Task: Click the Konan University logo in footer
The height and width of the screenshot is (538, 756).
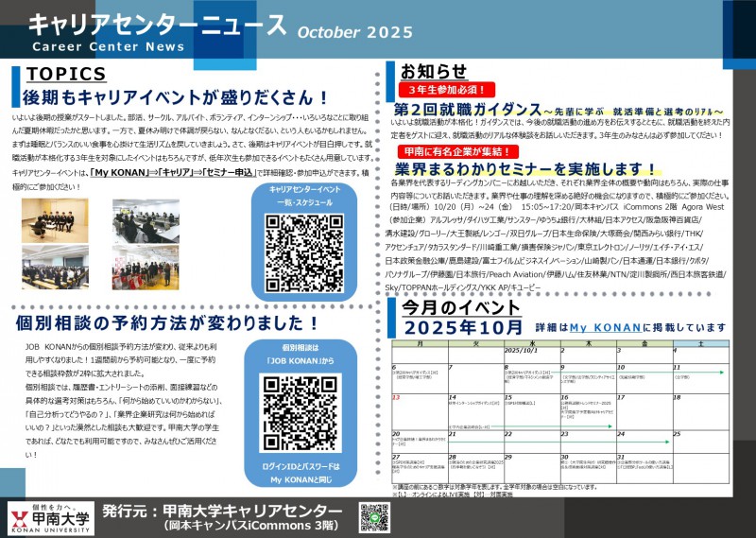Action: point(50,517)
